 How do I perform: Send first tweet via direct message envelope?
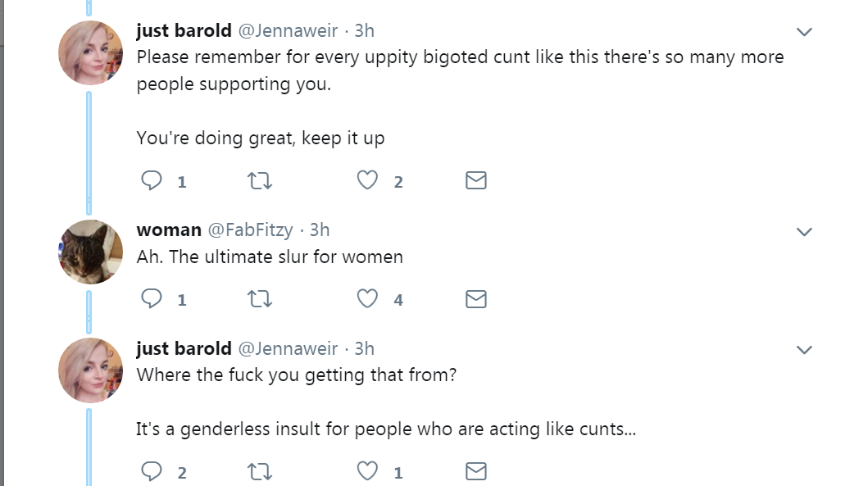[475, 180]
